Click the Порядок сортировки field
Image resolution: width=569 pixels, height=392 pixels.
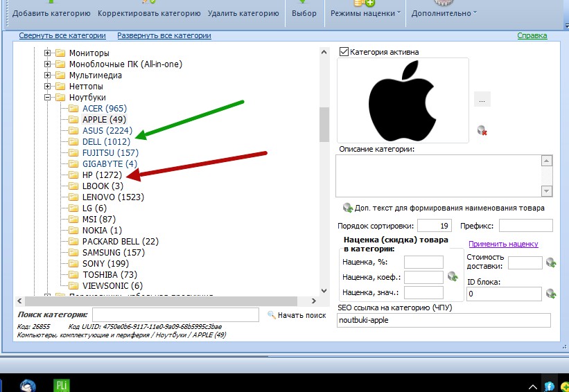tap(435, 226)
